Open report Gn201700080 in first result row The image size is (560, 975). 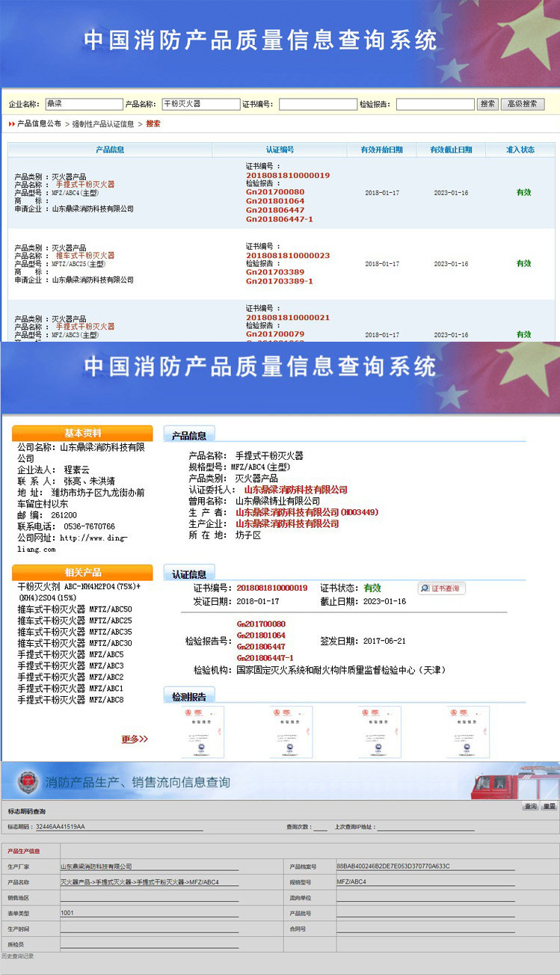[x=275, y=192]
